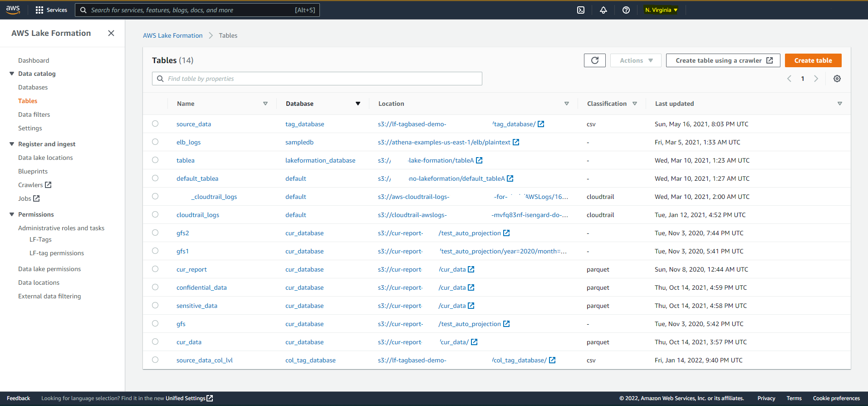
Task: Open external link for cur_data location
Action: [474, 342]
